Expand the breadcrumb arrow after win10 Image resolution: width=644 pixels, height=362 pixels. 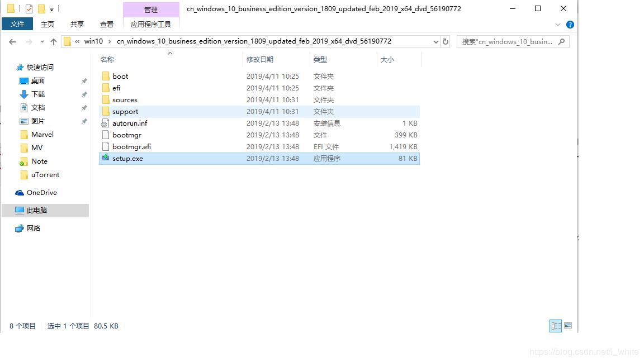(110, 41)
